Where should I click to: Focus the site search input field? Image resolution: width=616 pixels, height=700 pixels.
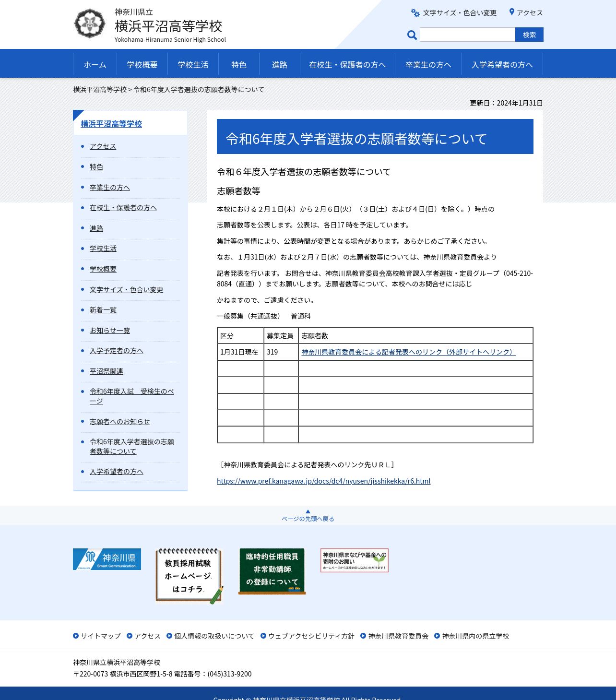468,35
